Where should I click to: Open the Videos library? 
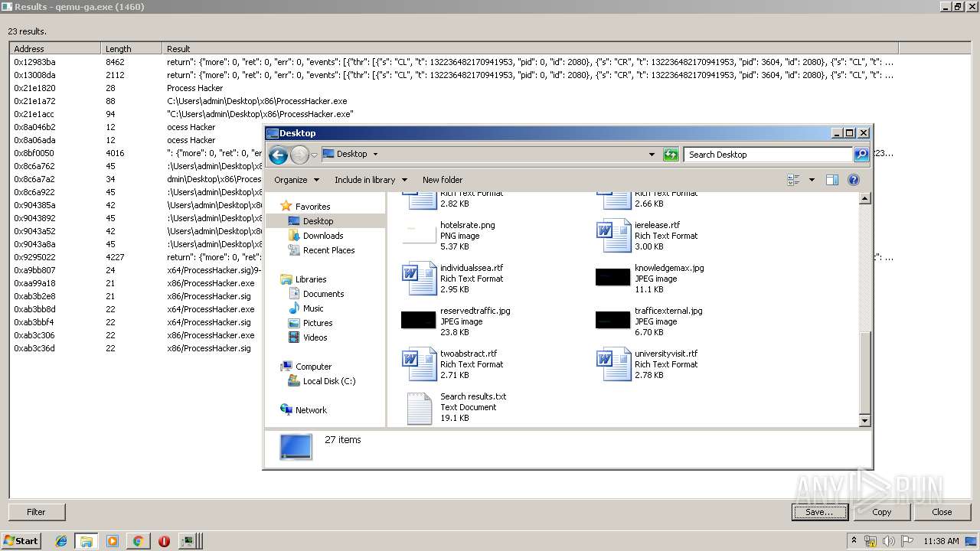click(x=315, y=337)
